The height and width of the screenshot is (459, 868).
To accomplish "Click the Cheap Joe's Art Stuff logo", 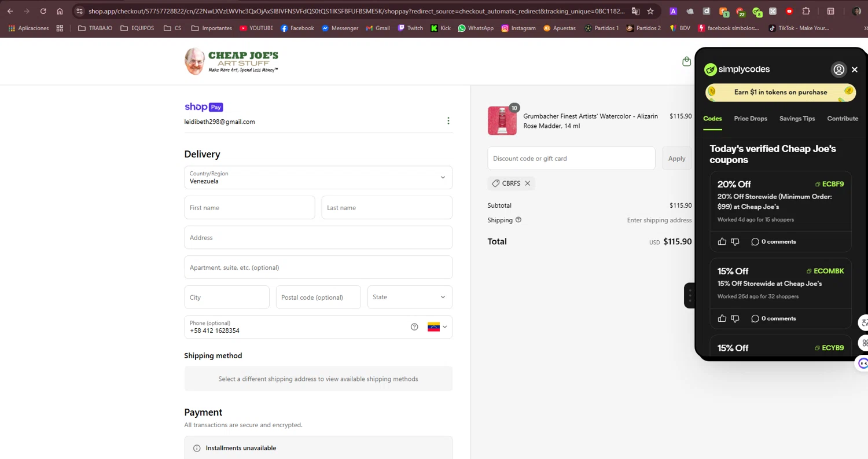I will [231, 61].
